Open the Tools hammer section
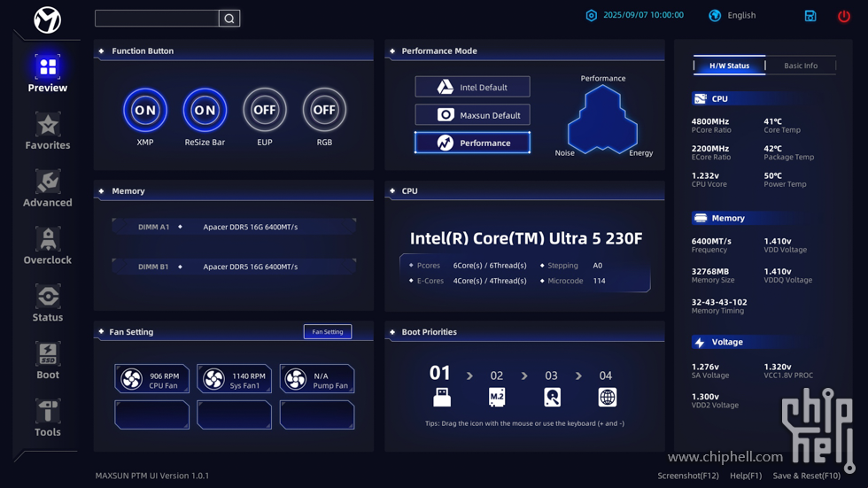Screen dimensions: 868x488 point(48,418)
